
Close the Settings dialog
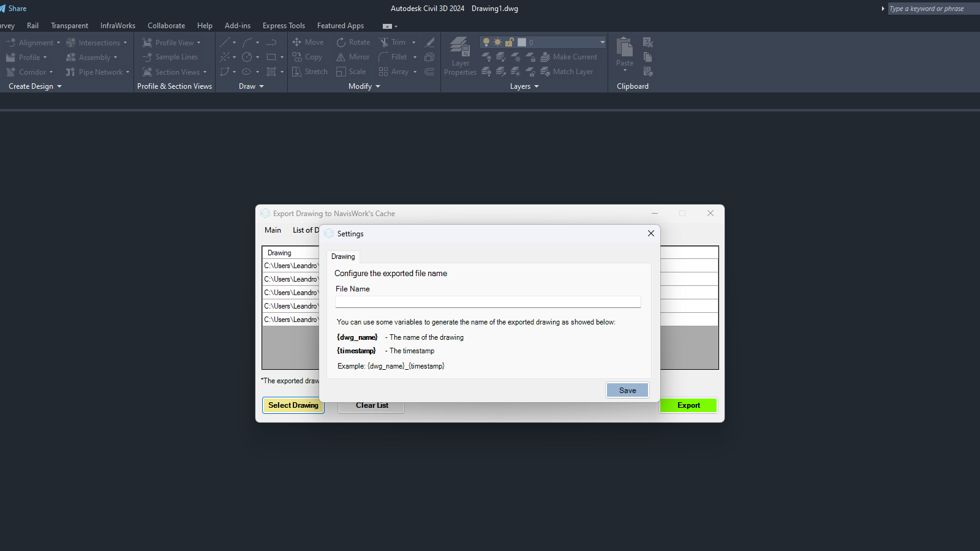tap(651, 233)
